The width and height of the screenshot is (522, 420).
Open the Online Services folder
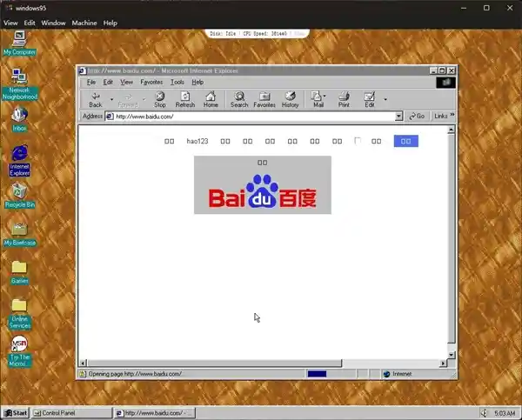click(20, 314)
